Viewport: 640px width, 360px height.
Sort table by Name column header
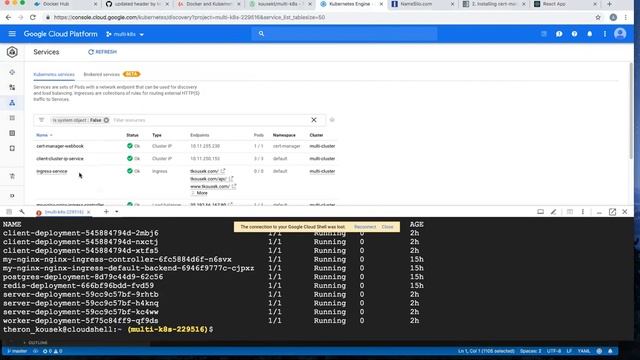(42, 135)
